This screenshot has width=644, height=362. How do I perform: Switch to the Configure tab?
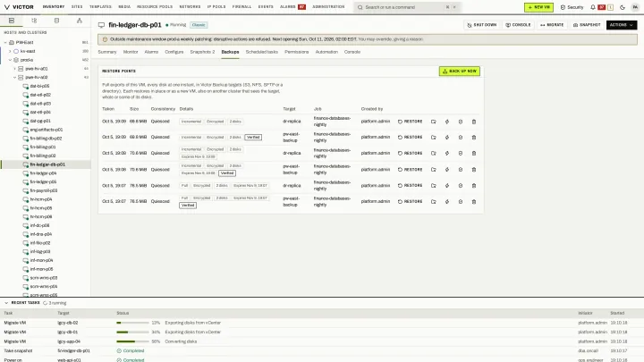point(174,52)
